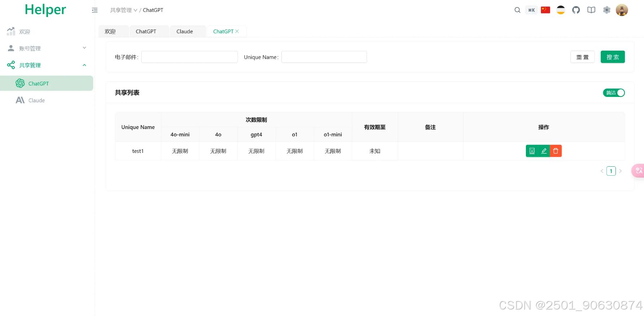The image size is (644, 316).
Task: View details of test1 share
Action: tap(532, 151)
